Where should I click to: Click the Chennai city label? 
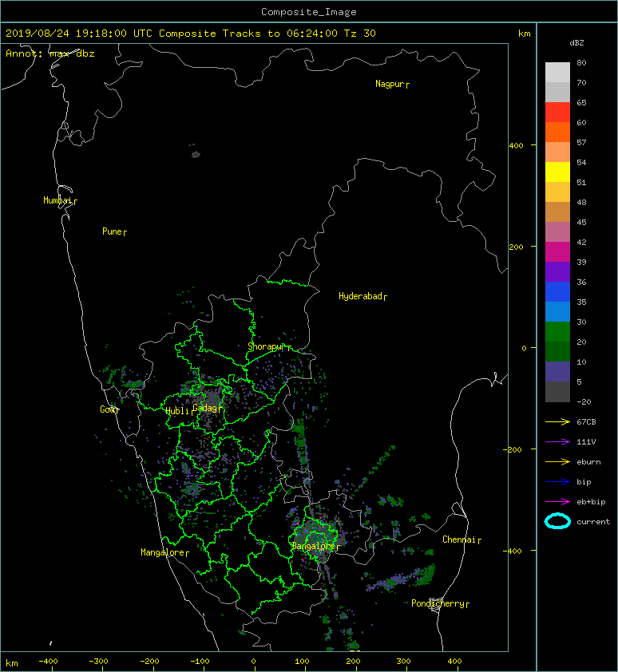459,540
